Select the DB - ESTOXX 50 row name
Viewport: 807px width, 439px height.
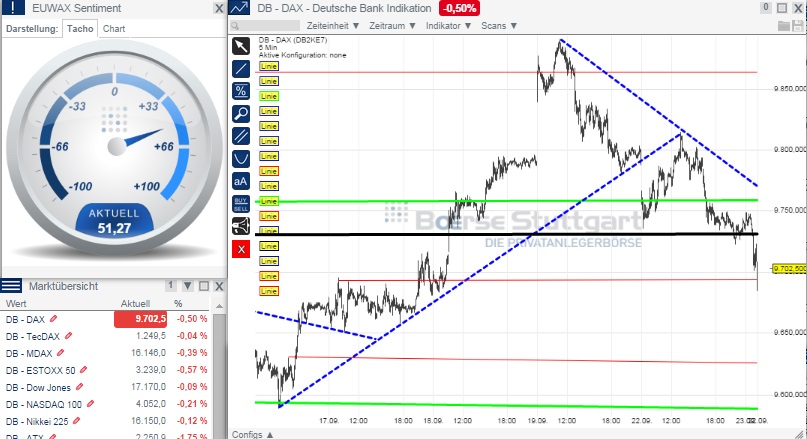coord(41,371)
